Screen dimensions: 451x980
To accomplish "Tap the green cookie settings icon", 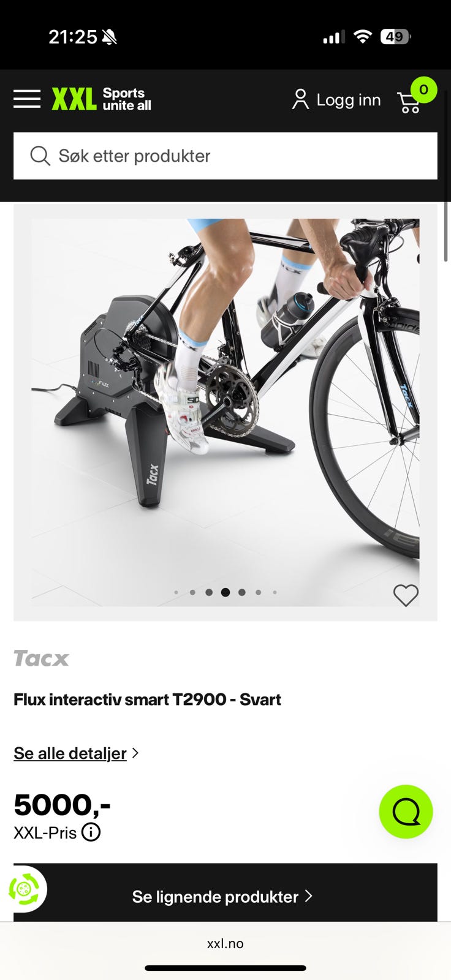I will pyautogui.click(x=24, y=889).
